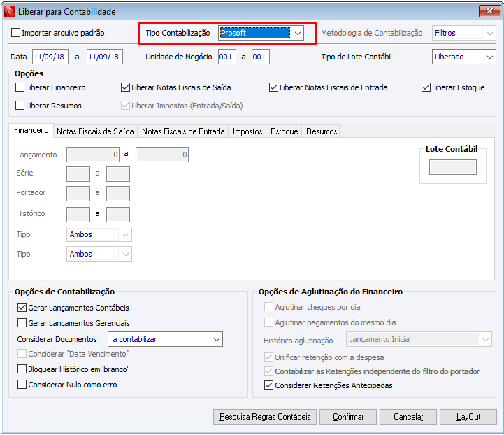Open the Resumos tab
504x435 pixels.
coord(322,131)
